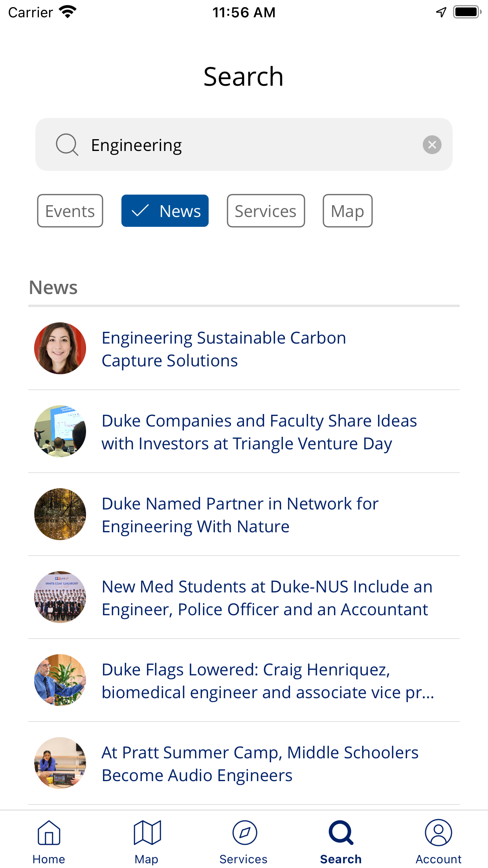Open Craig Henriquez flags lowered article
This screenshot has width=488, height=868.
(244, 680)
